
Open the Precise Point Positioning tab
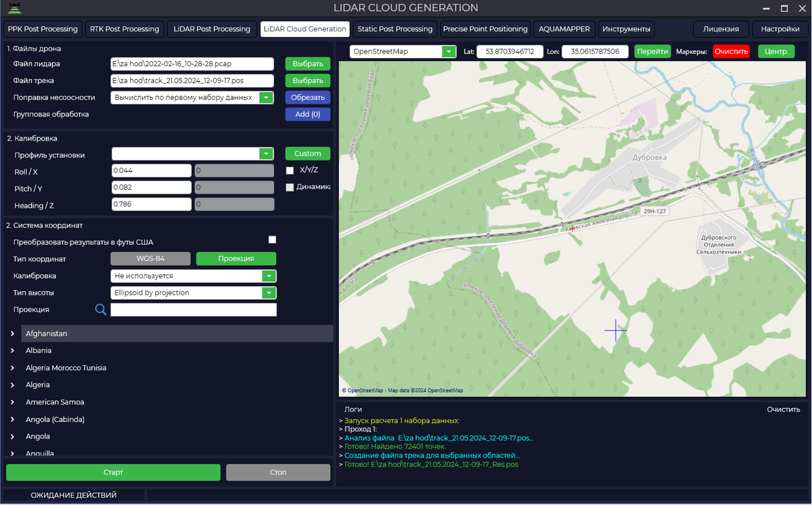pos(485,29)
